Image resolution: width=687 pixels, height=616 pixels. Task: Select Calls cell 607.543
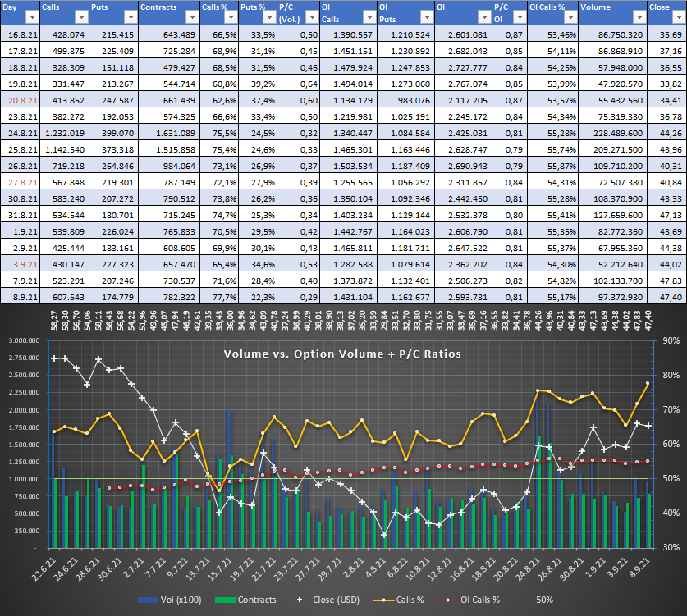click(x=64, y=297)
